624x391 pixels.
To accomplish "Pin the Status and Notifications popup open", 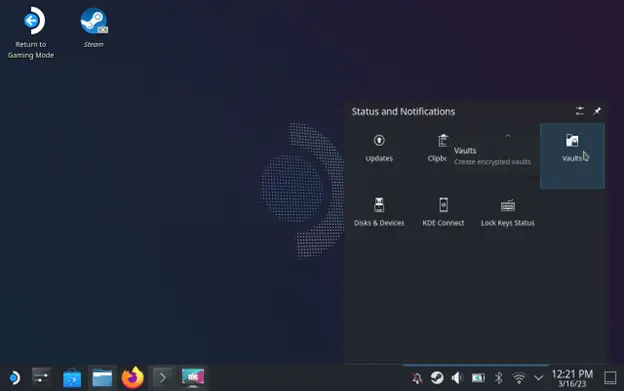I will (x=597, y=111).
